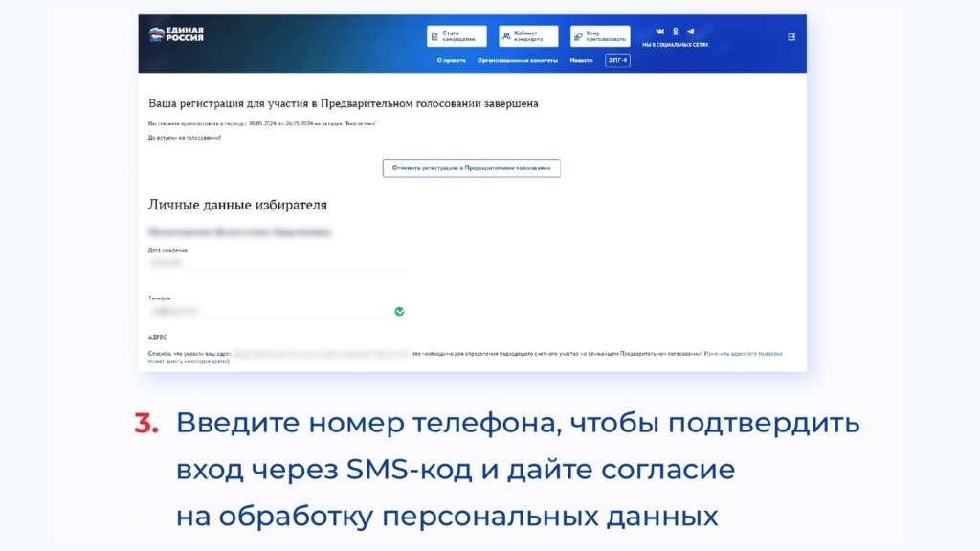Click Отменить регистрацию в Предварительном голосовании
This screenshot has height=551, width=980.
[x=471, y=166]
